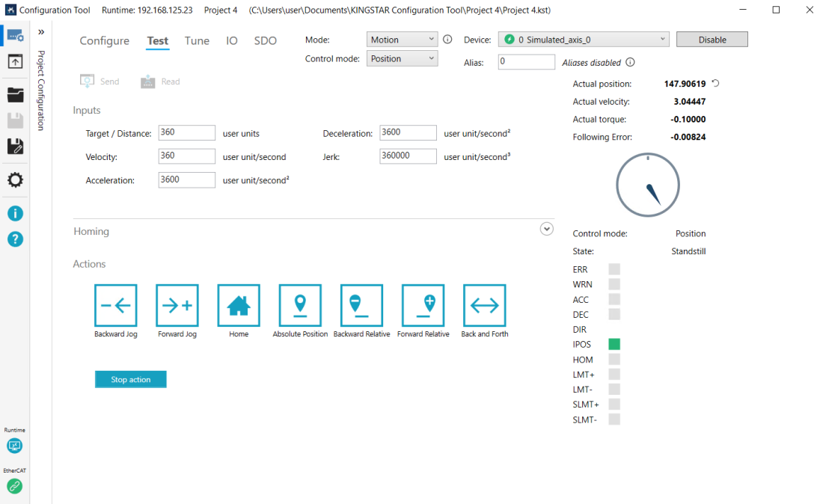The width and height of the screenshot is (823, 504).
Task: Start the Back and Forth action
Action: 484,305
